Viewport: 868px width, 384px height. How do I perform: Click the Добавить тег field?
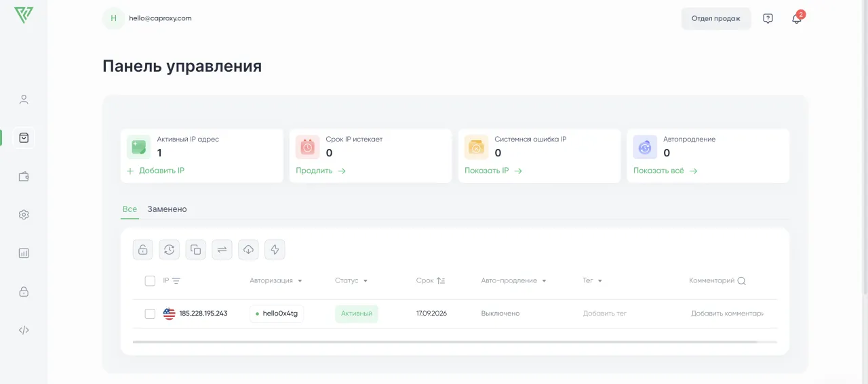click(605, 314)
